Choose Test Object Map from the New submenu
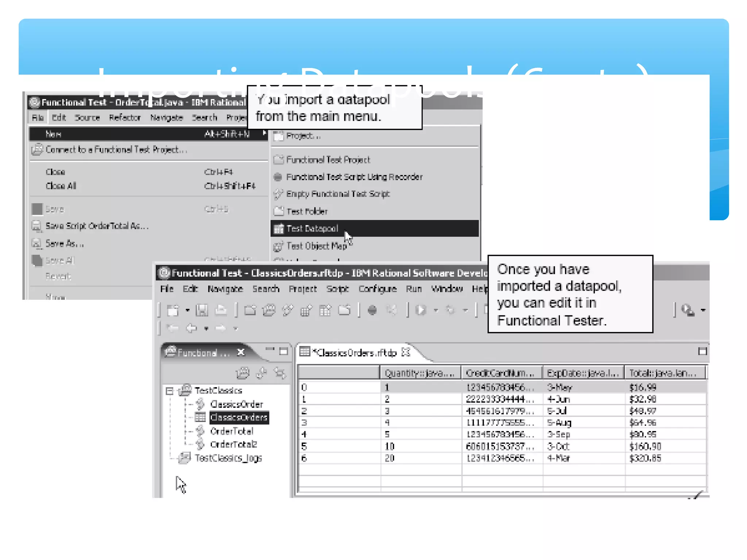The height and width of the screenshot is (560, 747). [375, 246]
